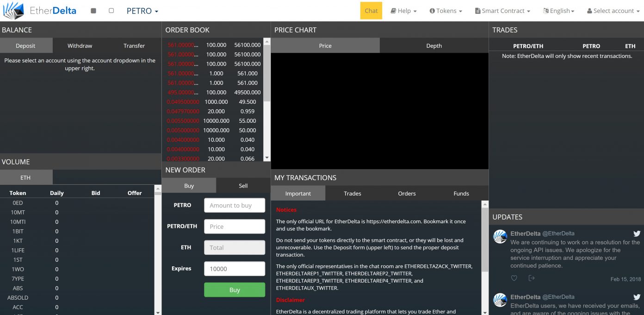Open the PETRO token dropdown
This screenshot has height=315, width=644.
[x=142, y=11]
